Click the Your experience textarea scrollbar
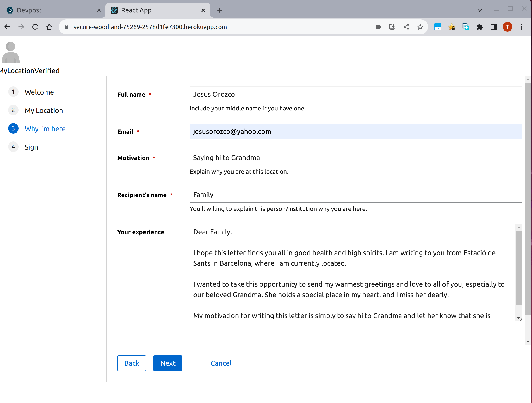 click(x=518, y=267)
